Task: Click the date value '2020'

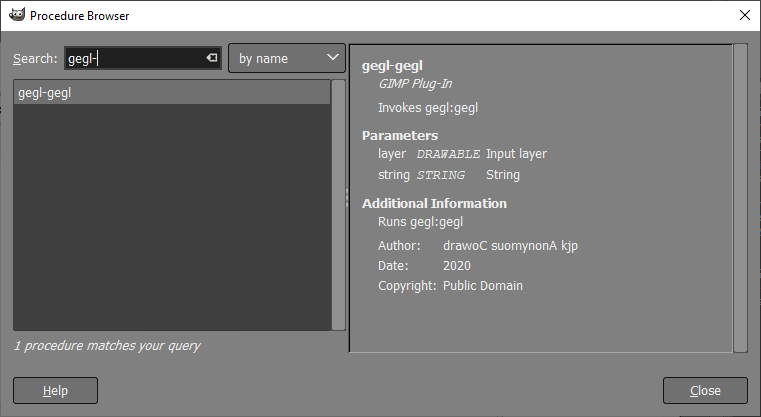Action: pos(457,266)
